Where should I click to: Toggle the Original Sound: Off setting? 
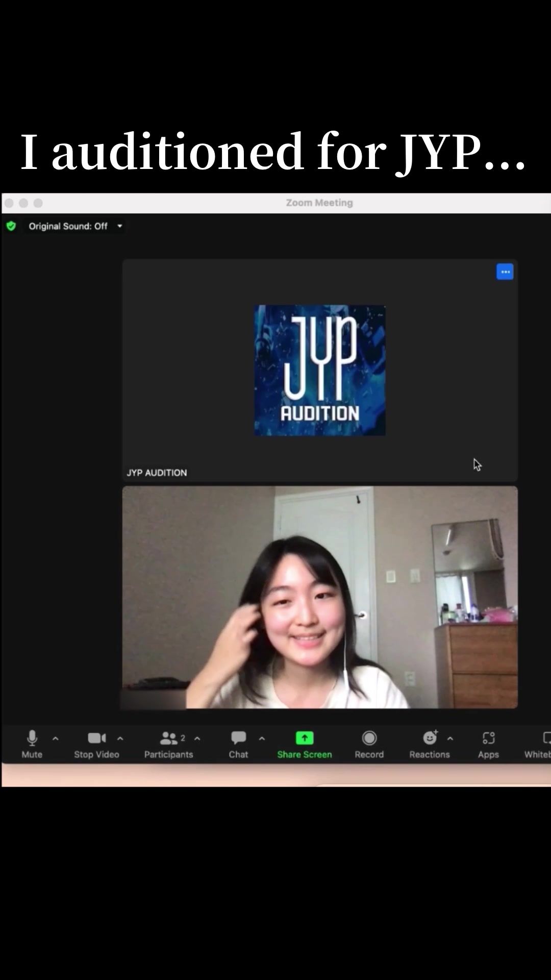point(68,226)
